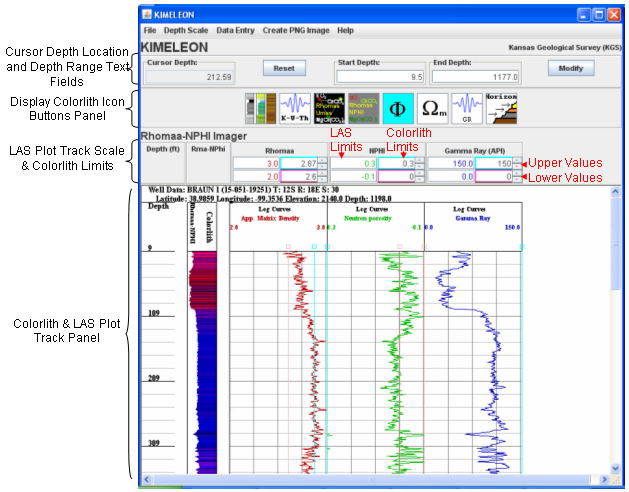Click the End Depth field showing 1177.0
Image resolution: width=629 pixels, height=492 pixels.
click(475, 77)
